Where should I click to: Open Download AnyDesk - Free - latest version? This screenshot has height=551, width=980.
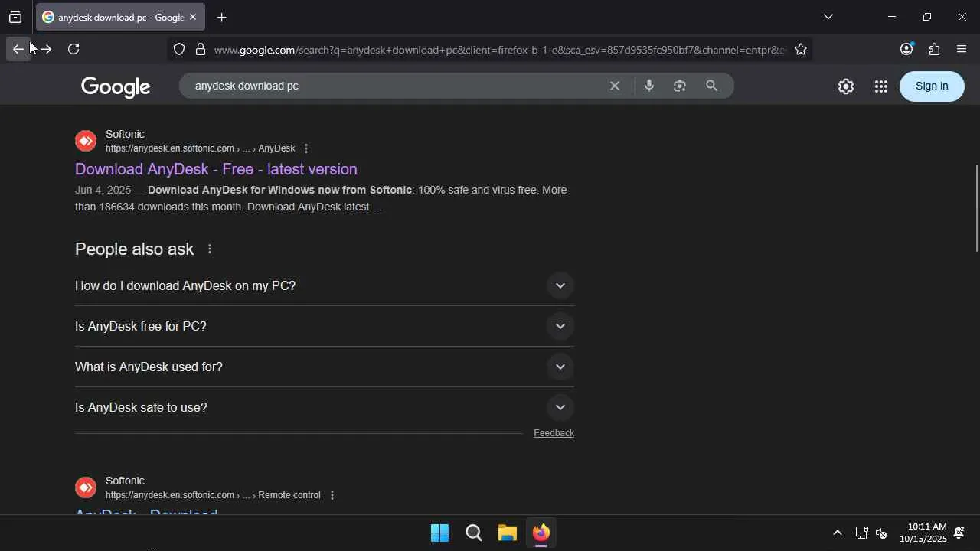tap(216, 169)
